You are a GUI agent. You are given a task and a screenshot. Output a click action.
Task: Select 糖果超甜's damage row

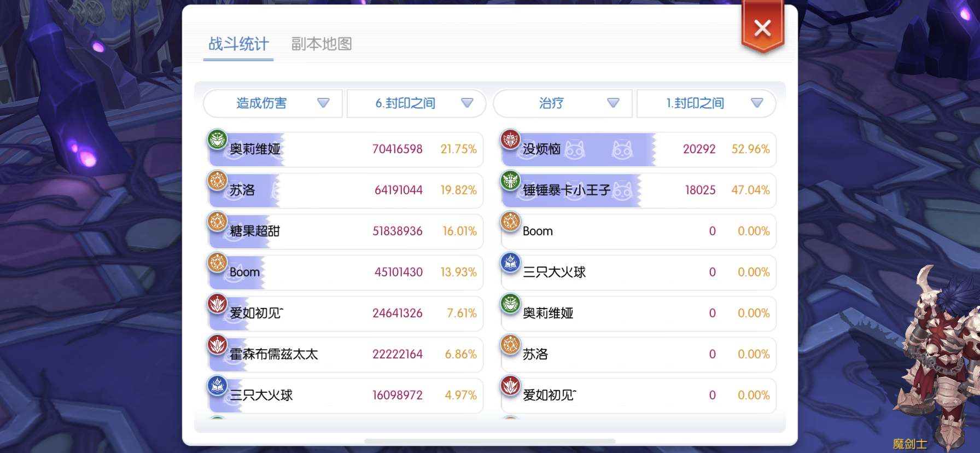(x=346, y=231)
